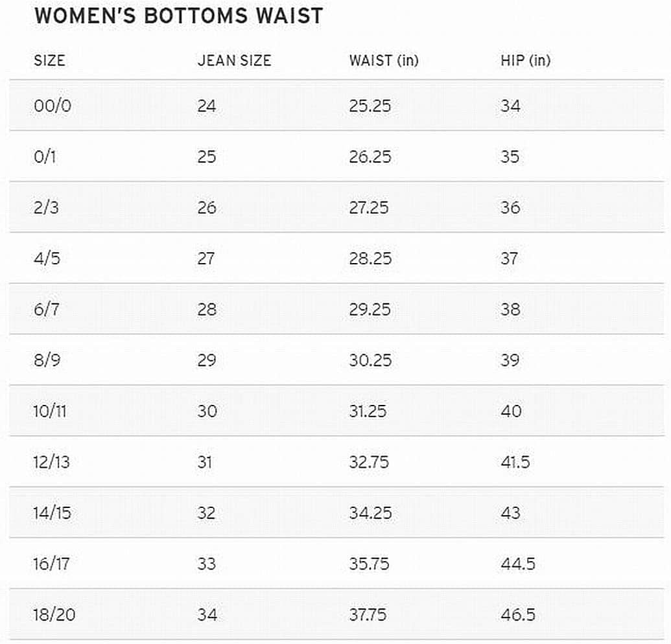The width and height of the screenshot is (671, 644).
Task: Select the 27.25 waist value
Action: pyautogui.click(x=369, y=207)
